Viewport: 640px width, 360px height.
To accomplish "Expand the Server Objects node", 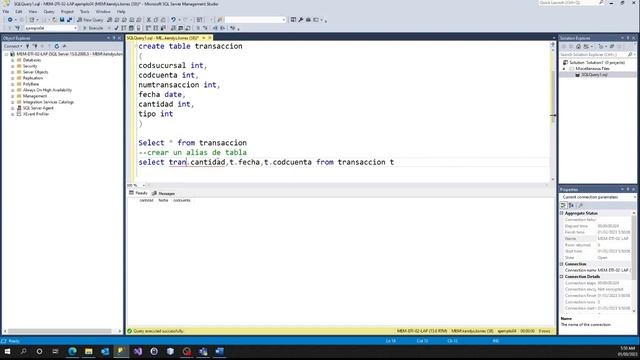I will (13, 72).
